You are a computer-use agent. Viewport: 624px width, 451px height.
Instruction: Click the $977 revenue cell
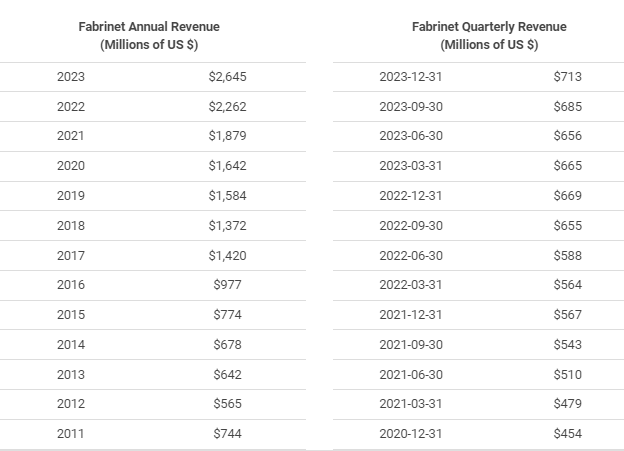coord(228,285)
